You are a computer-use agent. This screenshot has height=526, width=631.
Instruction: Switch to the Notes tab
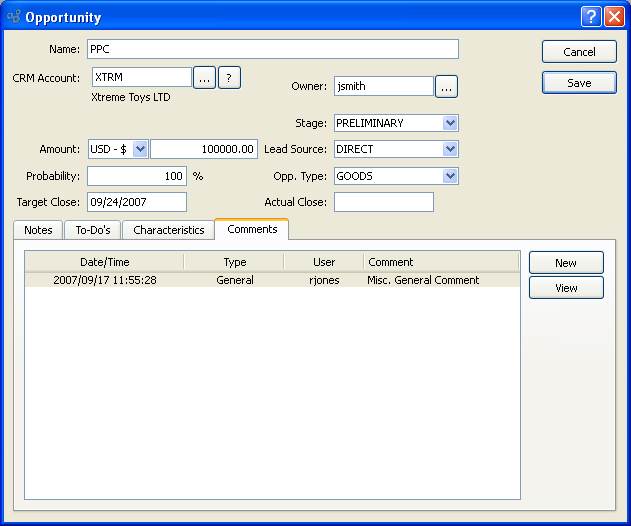tap(38, 230)
